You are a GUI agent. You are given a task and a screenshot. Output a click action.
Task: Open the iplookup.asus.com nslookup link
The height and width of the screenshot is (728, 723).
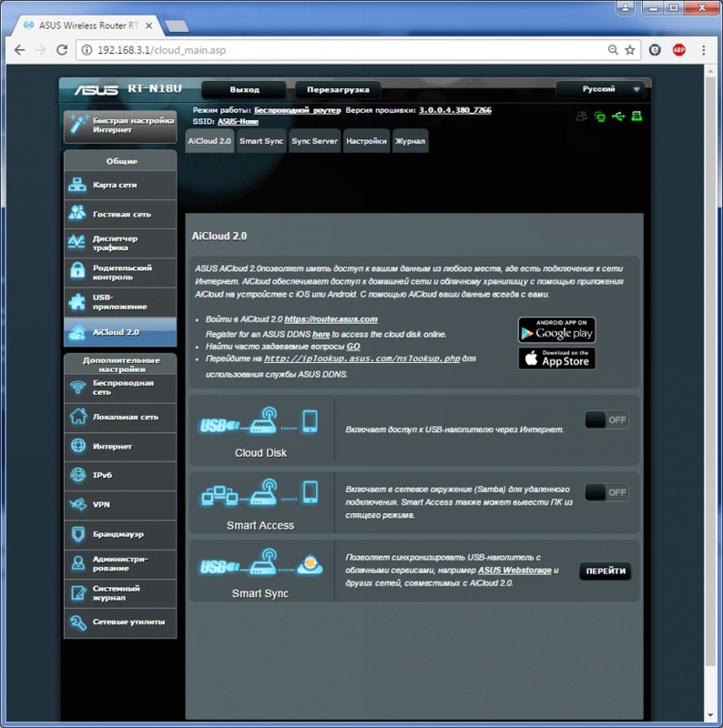coord(362,359)
